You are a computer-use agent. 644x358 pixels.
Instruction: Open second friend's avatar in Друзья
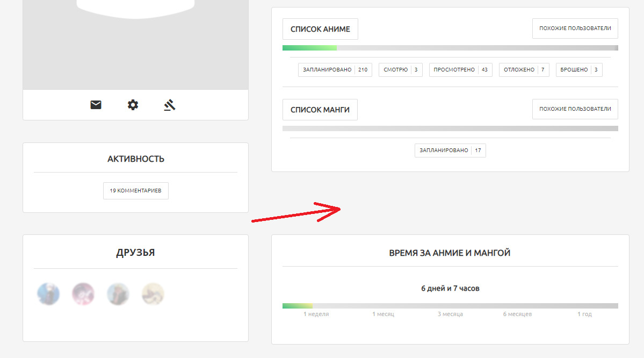click(x=83, y=294)
